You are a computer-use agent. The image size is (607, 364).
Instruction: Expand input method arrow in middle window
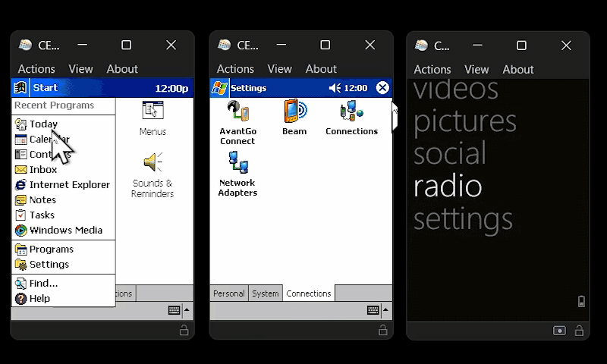pyautogui.click(x=386, y=310)
